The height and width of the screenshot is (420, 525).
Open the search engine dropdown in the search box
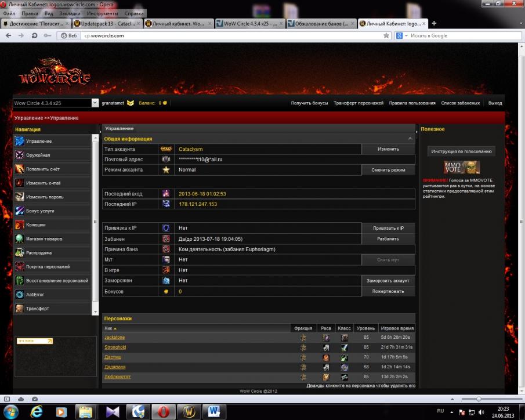401,35
